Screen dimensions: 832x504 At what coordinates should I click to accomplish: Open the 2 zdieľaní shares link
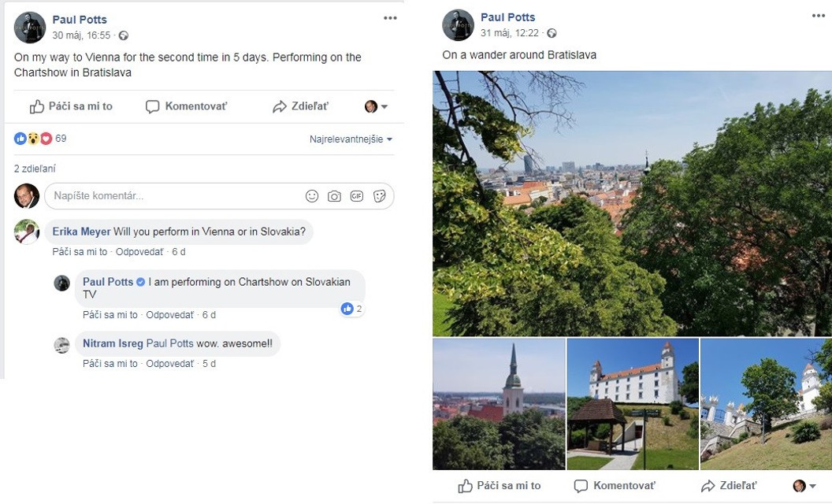coord(35,169)
